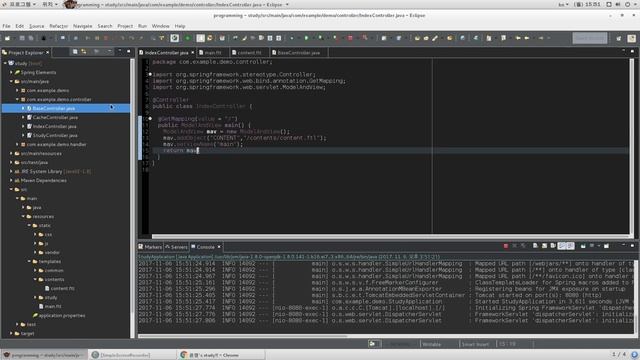Click the green Run play button in toolbar
This screenshot has height=360, width=640.
coord(306,38)
